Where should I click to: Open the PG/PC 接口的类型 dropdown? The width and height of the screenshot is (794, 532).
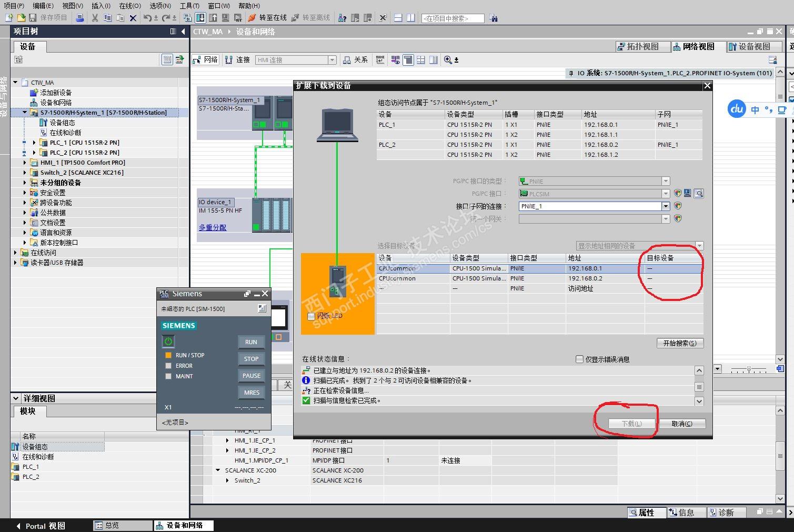pyautogui.click(x=666, y=181)
